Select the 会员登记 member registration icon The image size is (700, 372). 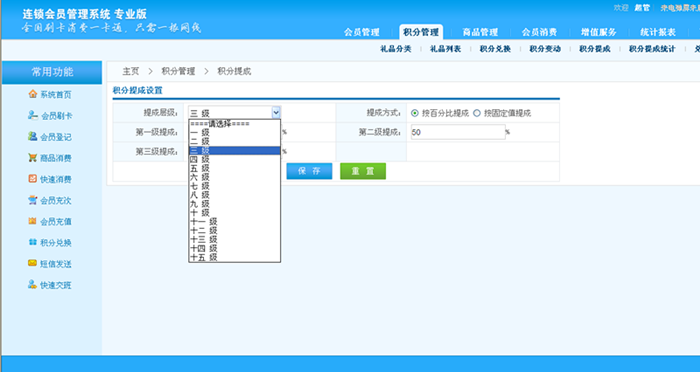point(33,136)
